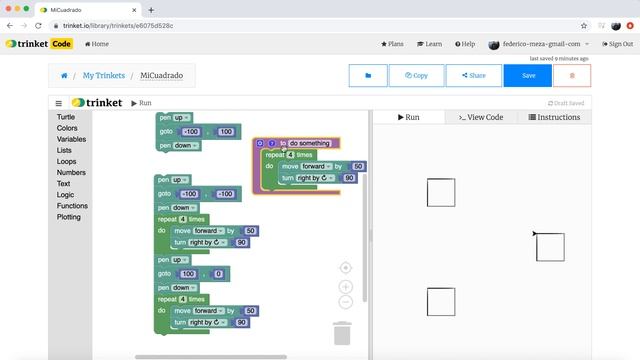Click the to do something function block header
Image resolution: width=640 pixels, height=360 pixels.
click(x=296, y=143)
